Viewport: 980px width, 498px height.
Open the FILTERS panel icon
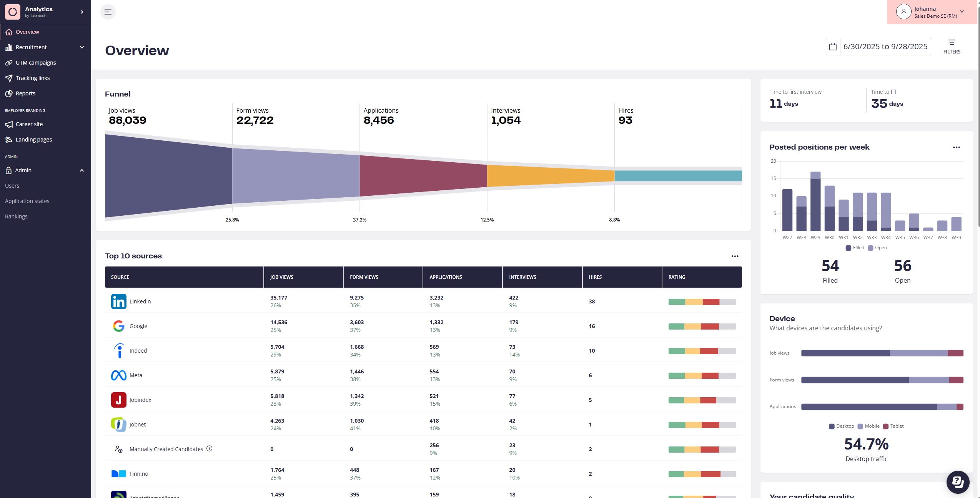[x=952, y=43]
